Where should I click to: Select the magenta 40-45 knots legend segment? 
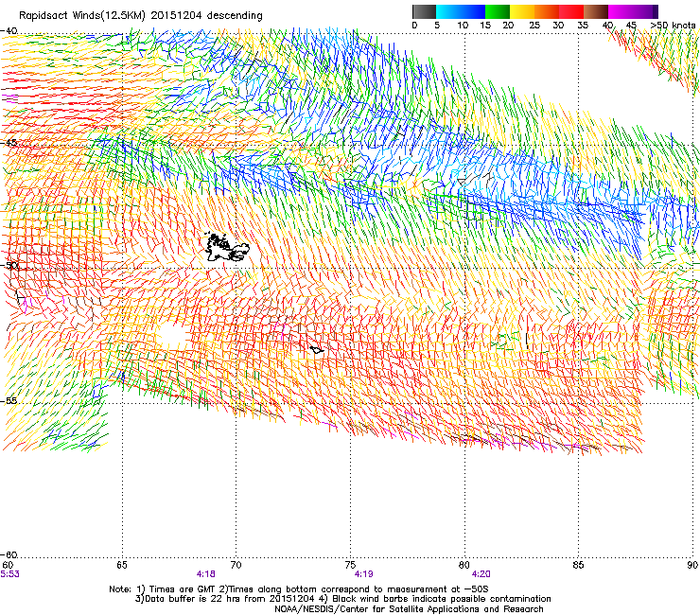(x=621, y=11)
